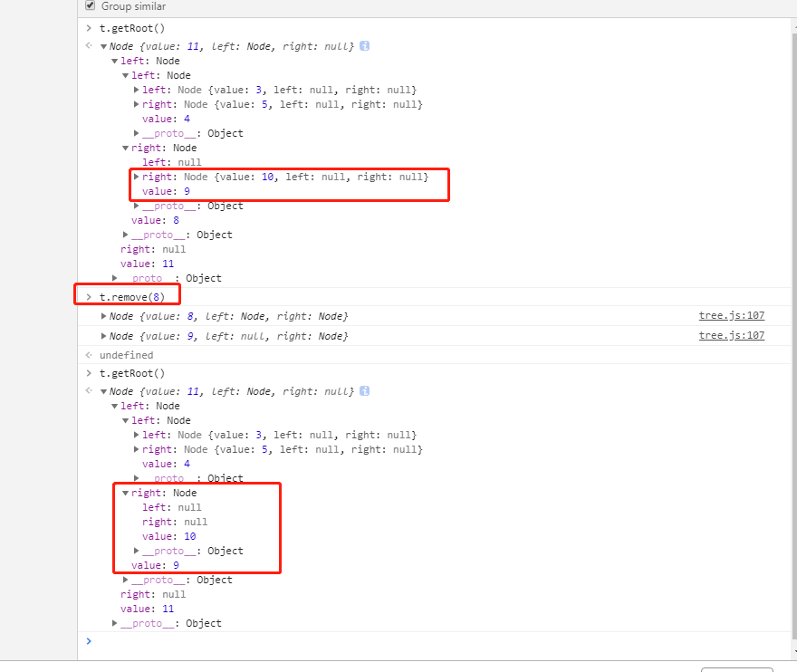Expand left Node with value 3 in first tree

point(136,90)
